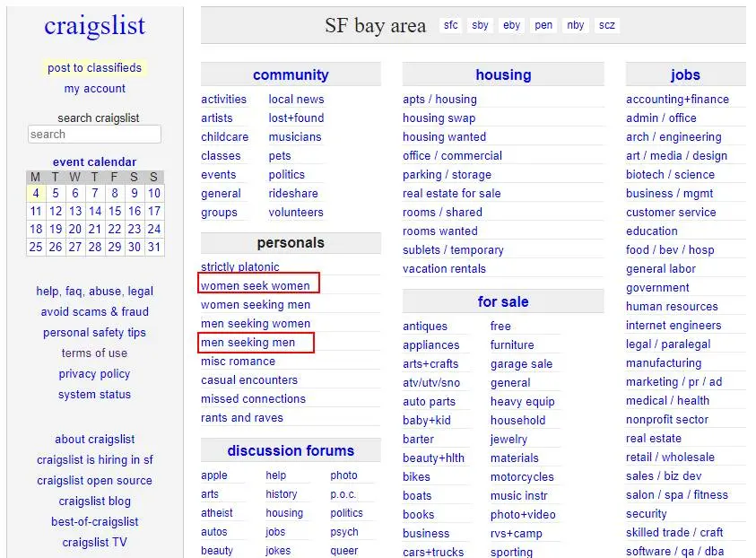The height and width of the screenshot is (558, 756).
Task: Switch to scz subarea tab
Action: tap(607, 25)
